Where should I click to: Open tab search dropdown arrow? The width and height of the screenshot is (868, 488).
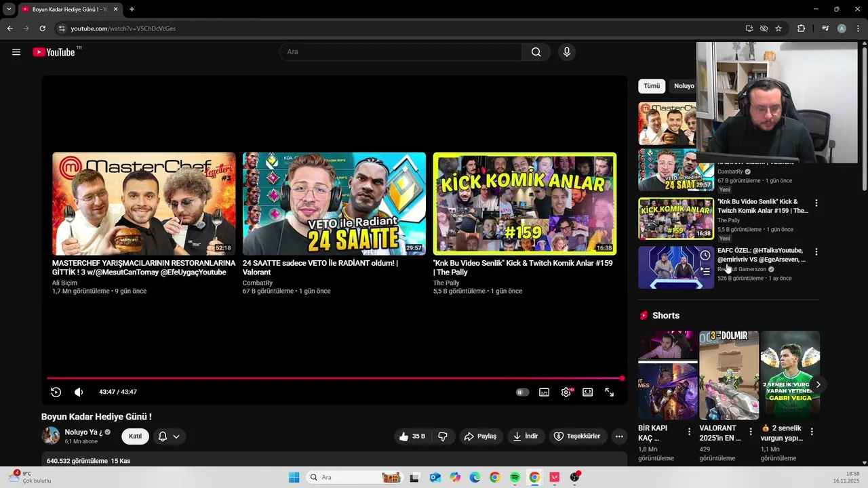[x=9, y=9]
